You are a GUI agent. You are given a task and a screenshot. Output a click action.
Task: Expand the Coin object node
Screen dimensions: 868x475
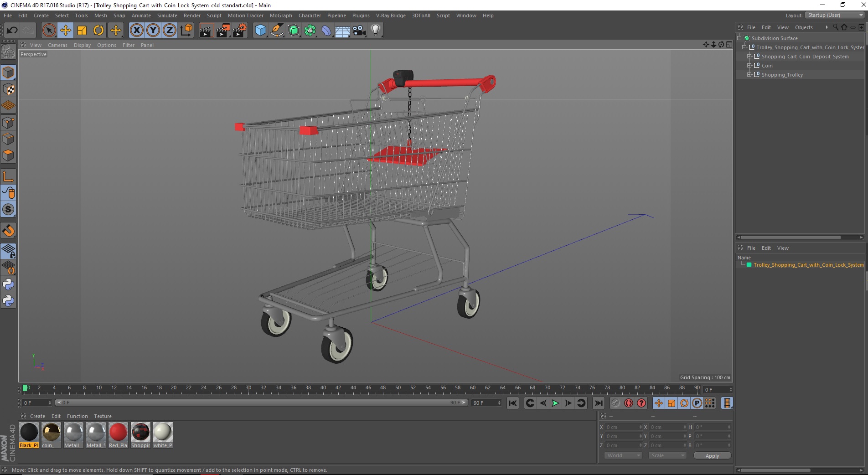click(749, 66)
